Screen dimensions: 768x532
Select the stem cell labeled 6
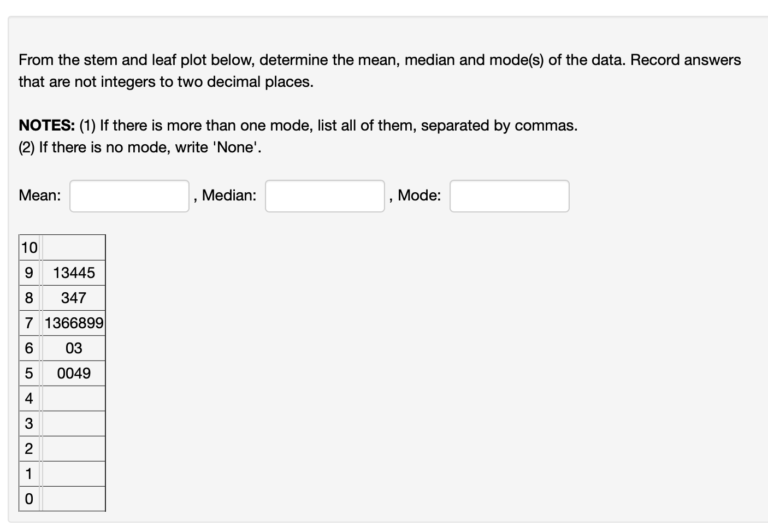coord(29,348)
